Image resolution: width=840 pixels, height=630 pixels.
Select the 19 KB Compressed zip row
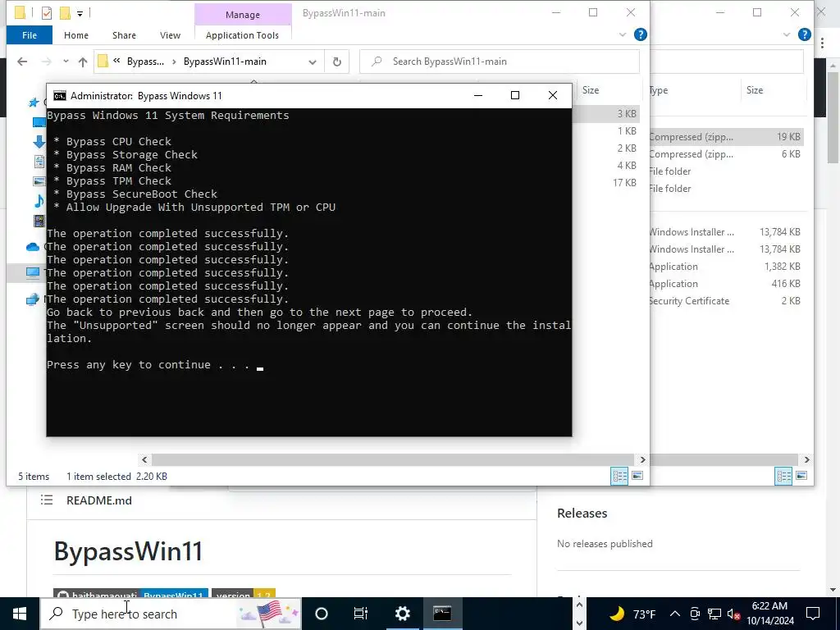pos(725,137)
